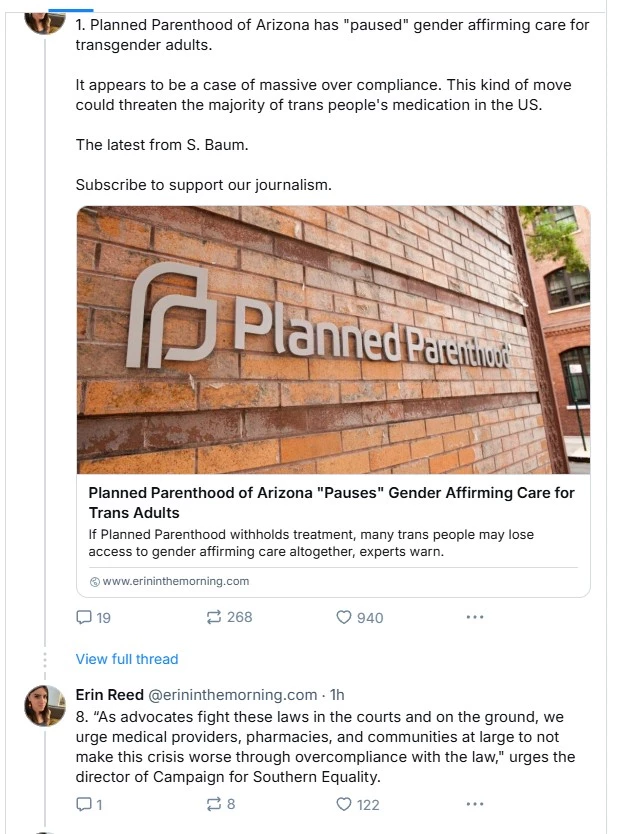The width and height of the screenshot is (633, 834).
Task: Click the @erininthemorning.com handle
Action: pos(232,695)
